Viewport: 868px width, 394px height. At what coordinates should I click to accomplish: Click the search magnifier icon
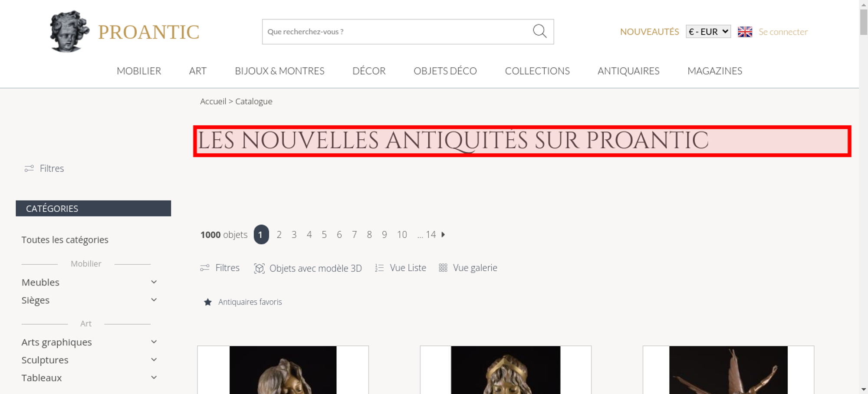(x=539, y=31)
